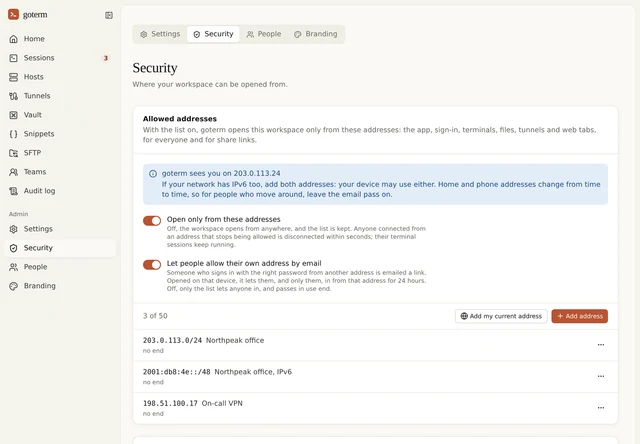
Task: Click the Security shield icon in sidebar
Action: tap(13, 248)
